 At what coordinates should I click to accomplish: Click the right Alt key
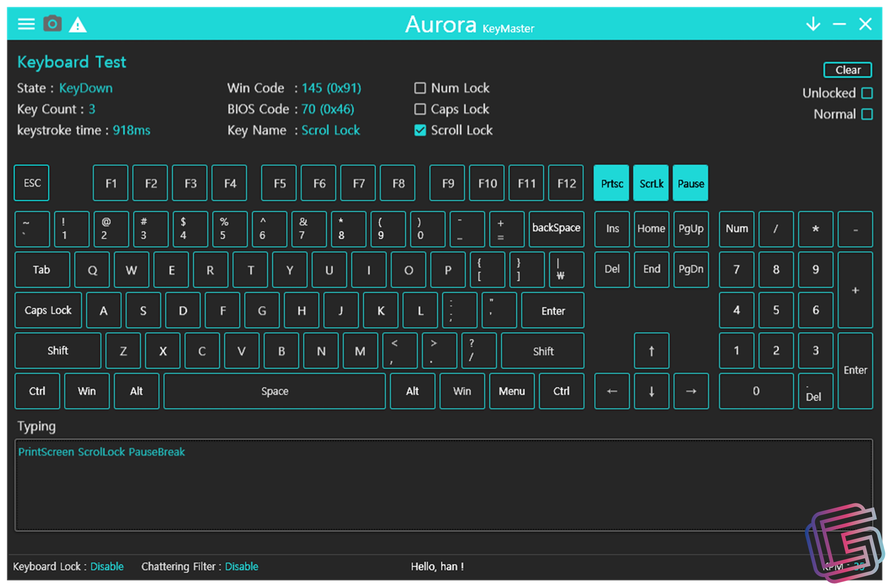[412, 391]
